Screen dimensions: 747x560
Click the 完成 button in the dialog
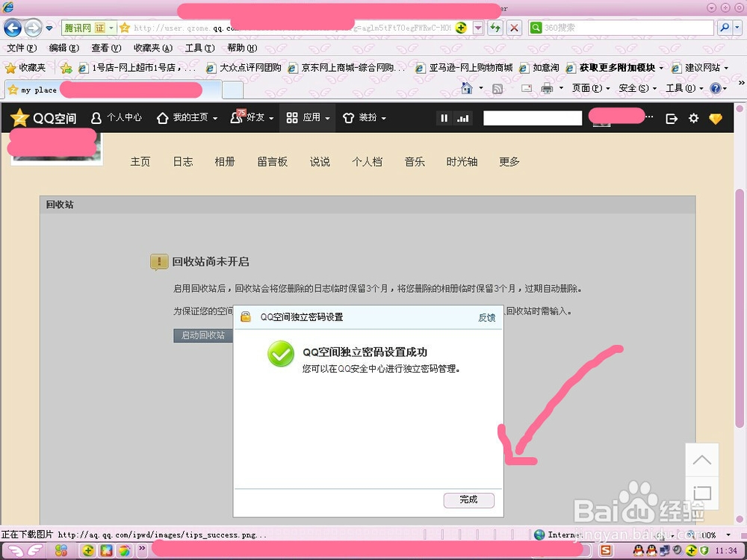pos(468,500)
